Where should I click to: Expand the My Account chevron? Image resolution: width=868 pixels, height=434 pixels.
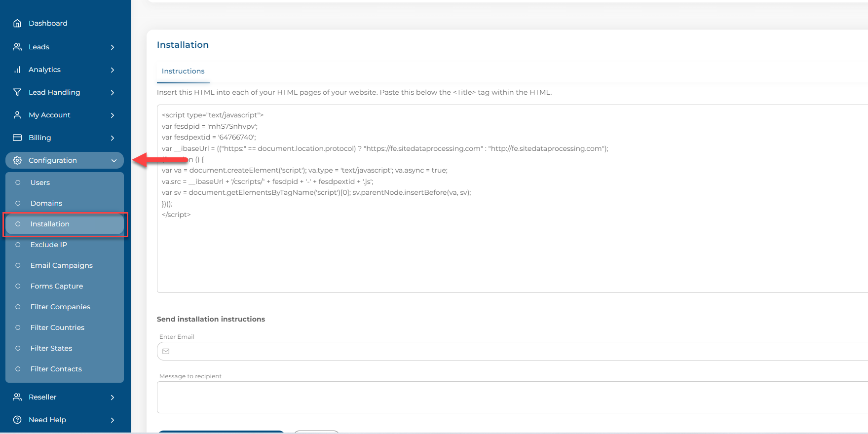point(113,115)
